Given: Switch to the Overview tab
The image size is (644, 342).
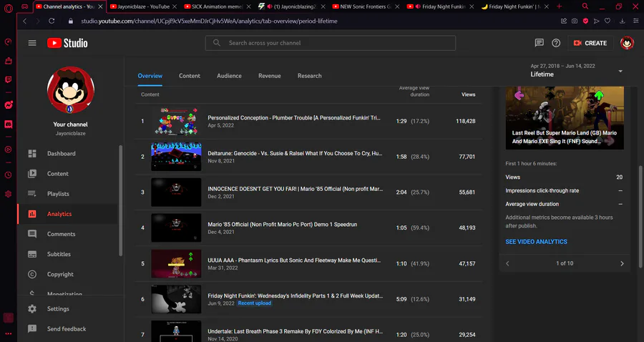Looking at the screenshot, I should click(150, 76).
